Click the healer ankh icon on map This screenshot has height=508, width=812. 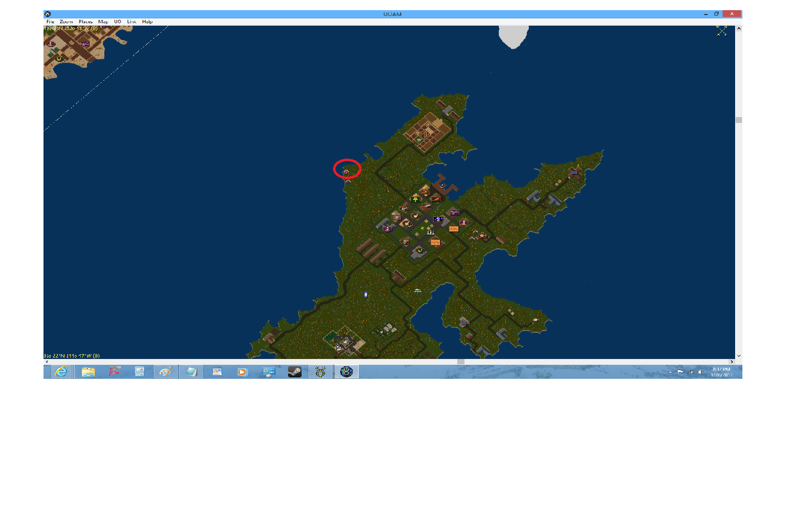click(415, 199)
